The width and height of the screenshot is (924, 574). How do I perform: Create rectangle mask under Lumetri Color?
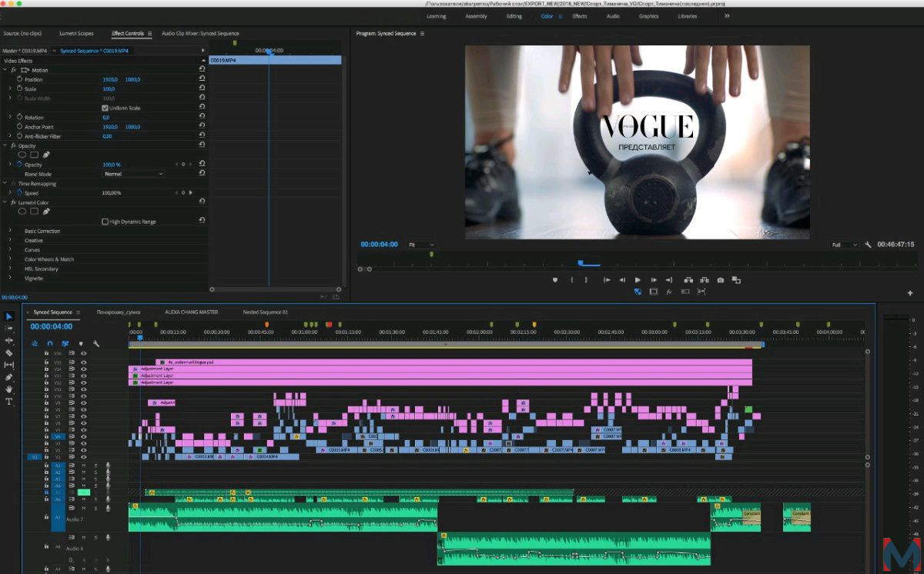pyautogui.click(x=34, y=211)
